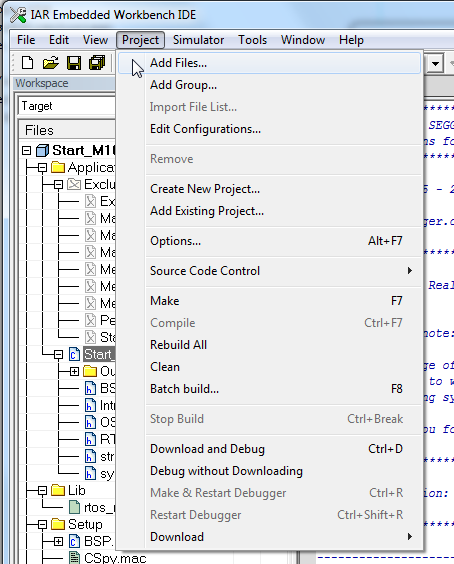454x564 pixels.
Task: Click the rtos library file icon
Action: pos(74,507)
